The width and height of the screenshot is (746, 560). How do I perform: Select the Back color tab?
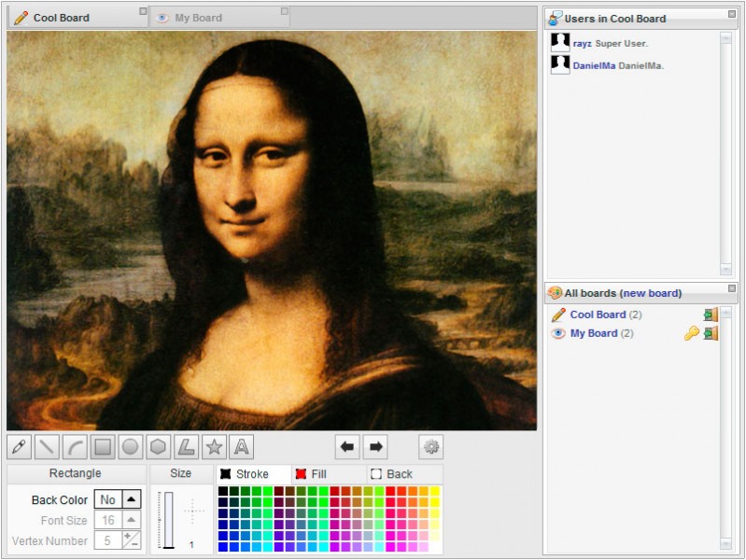[405, 474]
